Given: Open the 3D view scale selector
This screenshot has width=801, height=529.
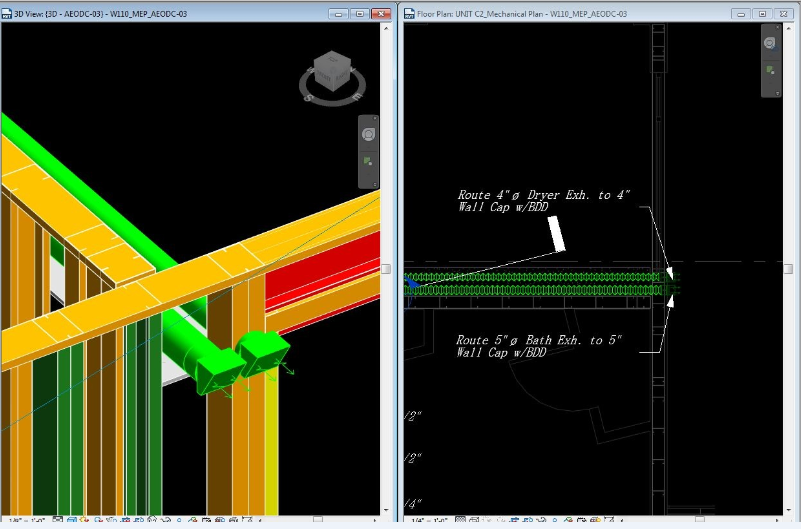Looking at the screenshot, I should [x=18, y=521].
